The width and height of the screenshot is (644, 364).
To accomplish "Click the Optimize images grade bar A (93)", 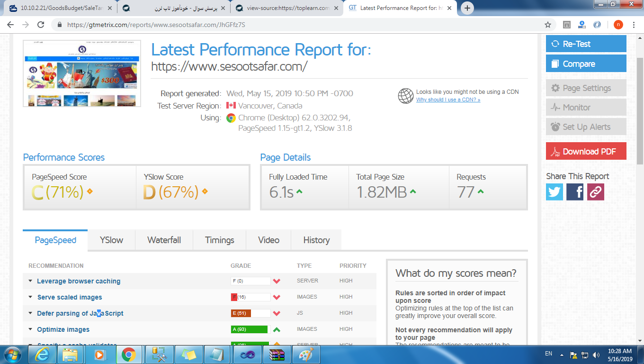I will point(250,329).
